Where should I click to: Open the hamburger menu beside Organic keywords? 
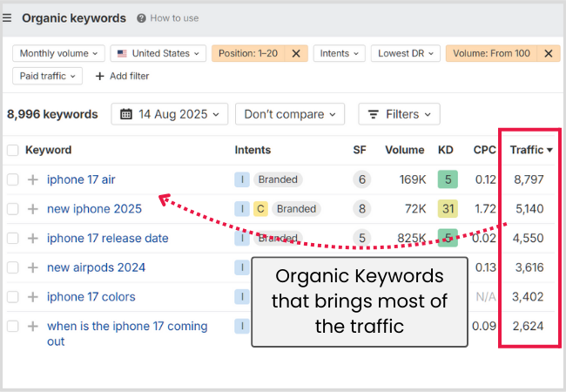(7, 17)
